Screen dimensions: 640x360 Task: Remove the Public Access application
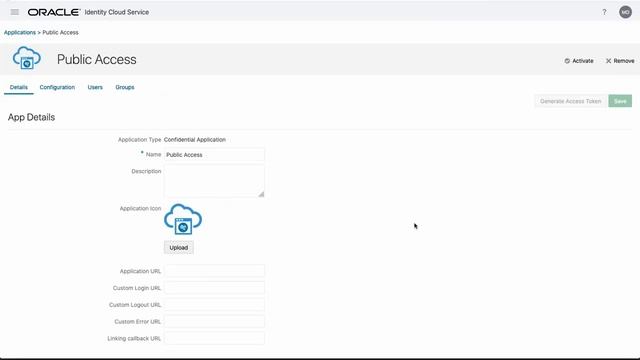pyautogui.click(x=620, y=61)
